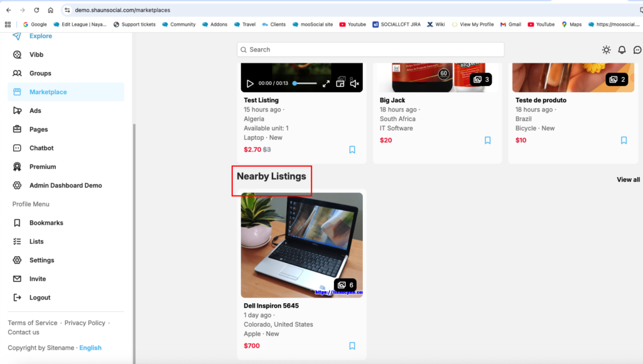The width and height of the screenshot is (643, 364).
Task: Reload the page in browser toolbar
Action: (36, 10)
